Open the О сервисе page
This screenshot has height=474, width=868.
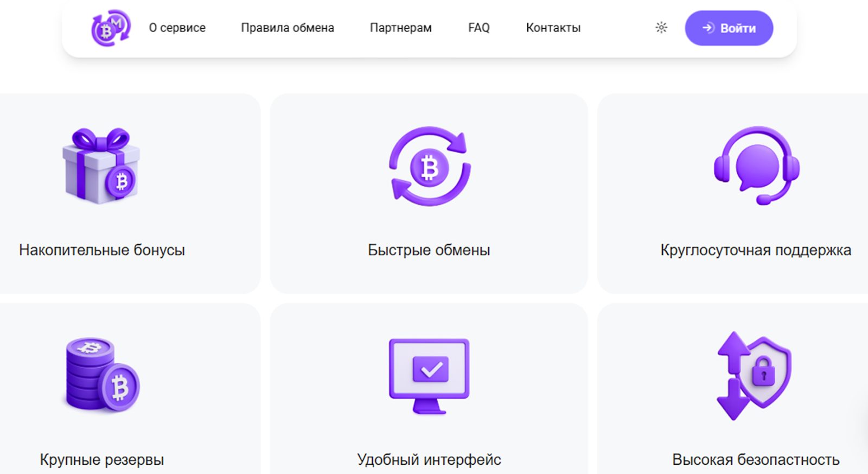pos(177,28)
